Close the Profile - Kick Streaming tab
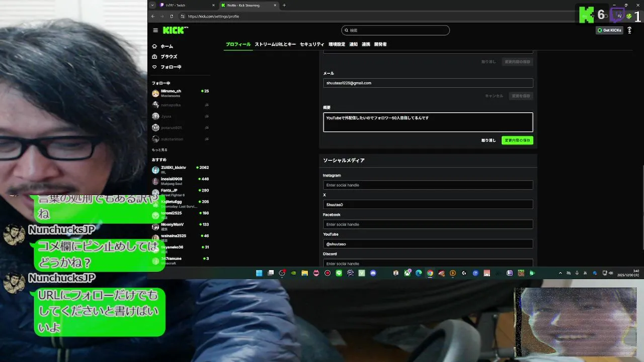Viewport: 644px width, 362px height. pos(275,5)
